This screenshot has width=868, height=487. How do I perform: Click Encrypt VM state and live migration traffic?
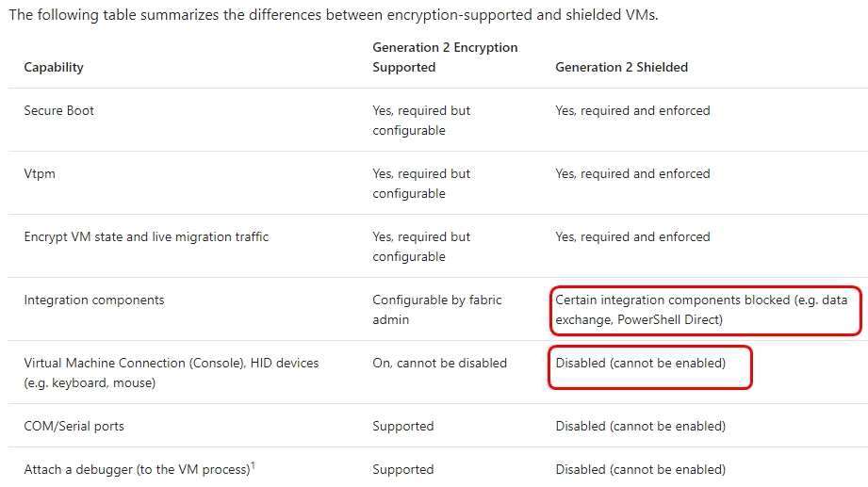pos(146,236)
